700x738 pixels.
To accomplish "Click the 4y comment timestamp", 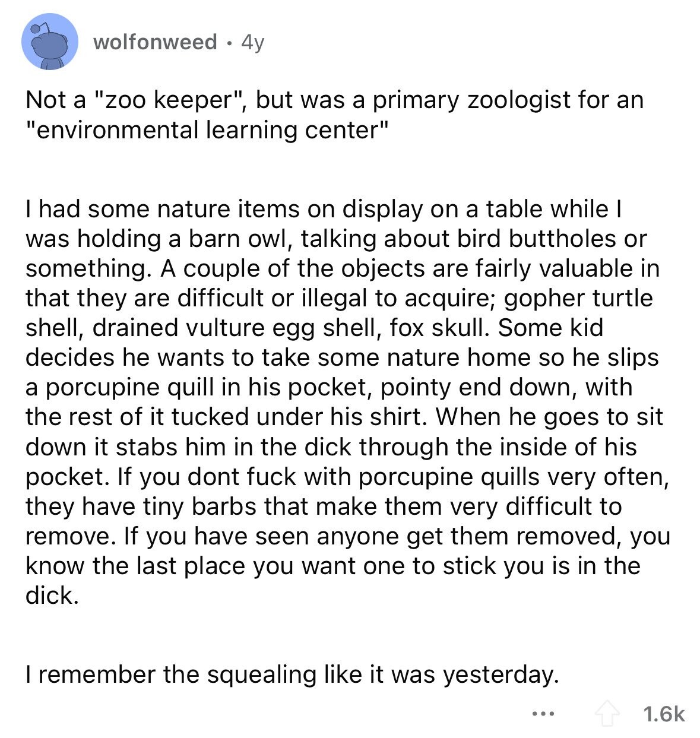I will 252,42.
